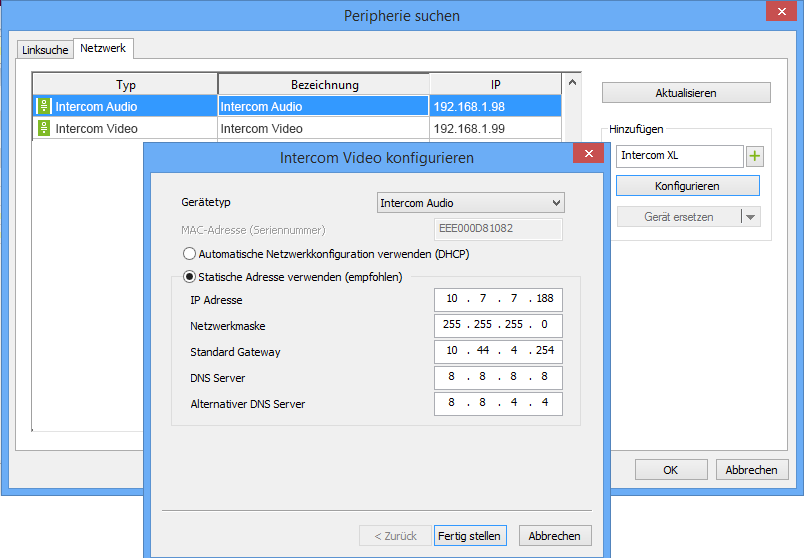Select the Netzwerk tab

[x=101, y=47]
